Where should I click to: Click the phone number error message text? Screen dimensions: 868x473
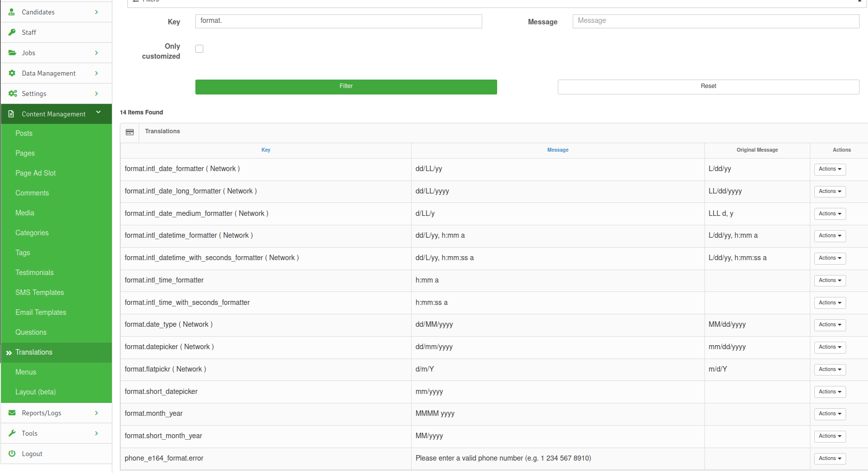[503, 458]
